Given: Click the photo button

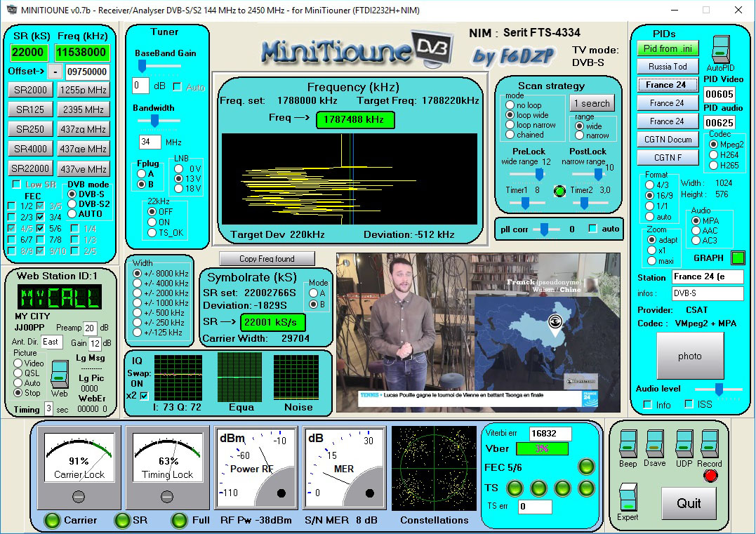Looking at the screenshot, I should [x=689, y=356].
